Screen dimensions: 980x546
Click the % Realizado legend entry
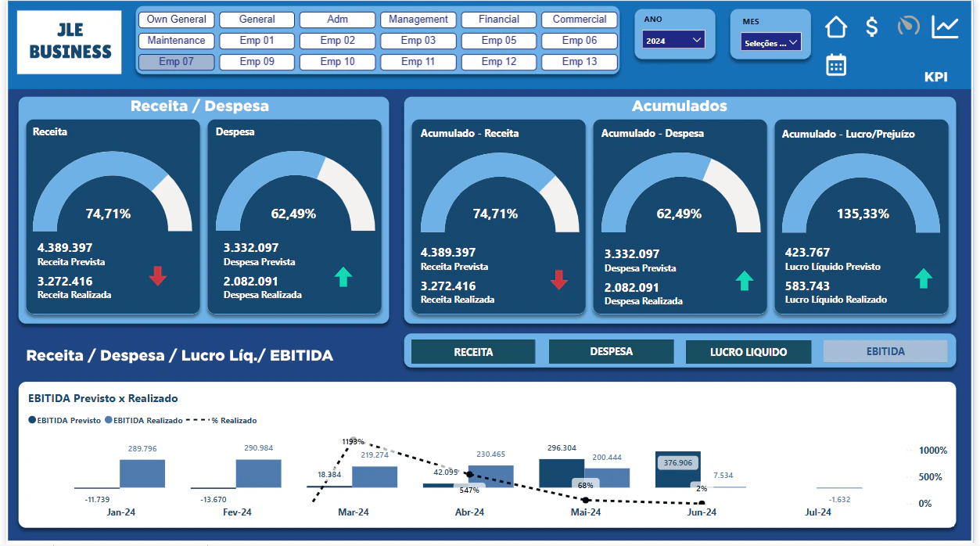click(222, 421)
